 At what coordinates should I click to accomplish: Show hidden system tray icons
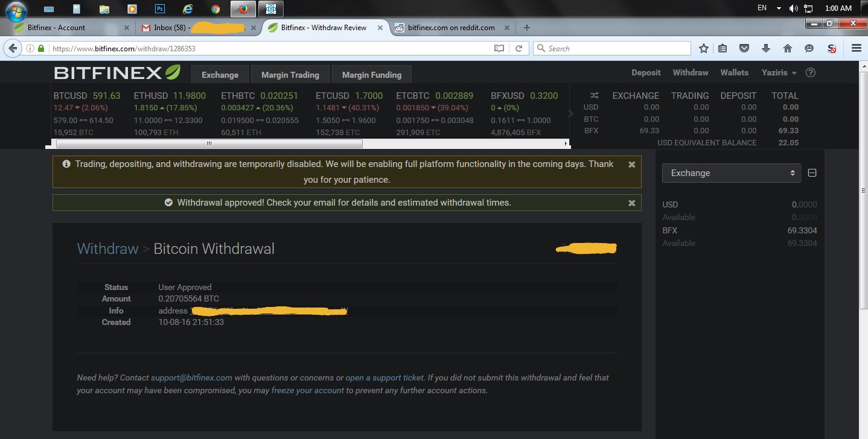click(x=779, y=8)
